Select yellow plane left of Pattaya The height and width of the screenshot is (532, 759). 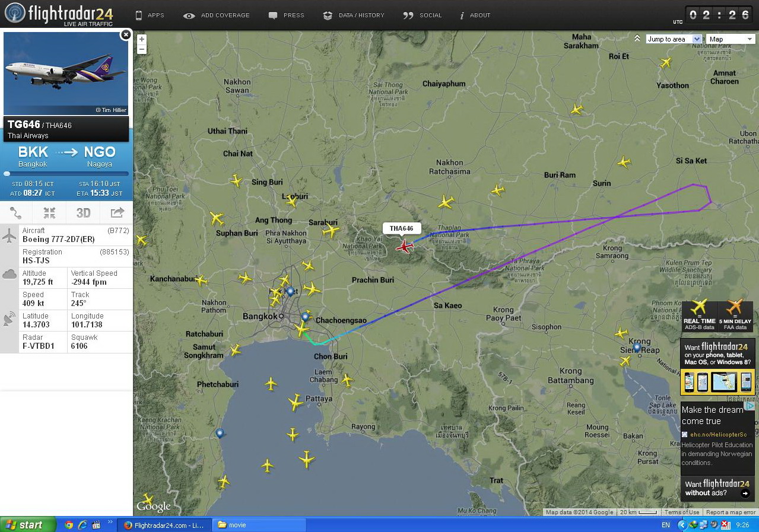point(296,403)
